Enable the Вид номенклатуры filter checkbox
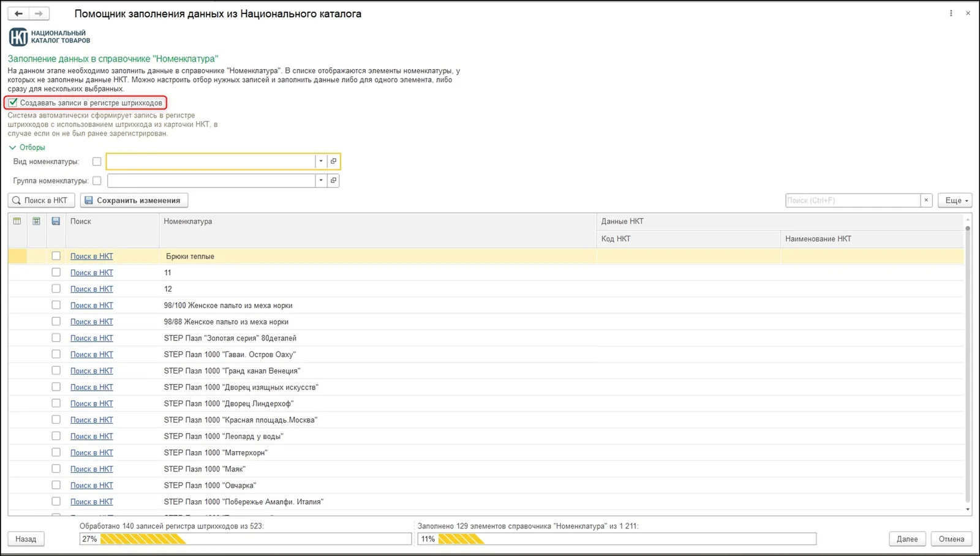980x556 pixels. point(97,162)
